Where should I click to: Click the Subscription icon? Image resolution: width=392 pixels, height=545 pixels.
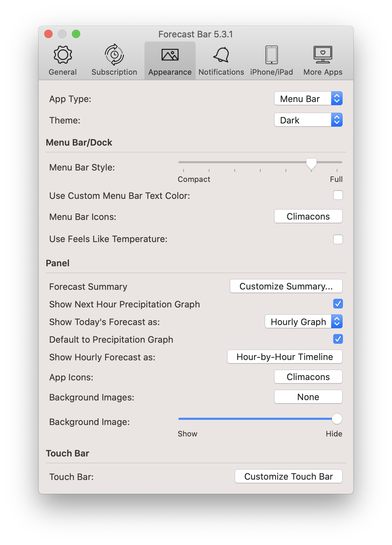(x=113, y=59)
